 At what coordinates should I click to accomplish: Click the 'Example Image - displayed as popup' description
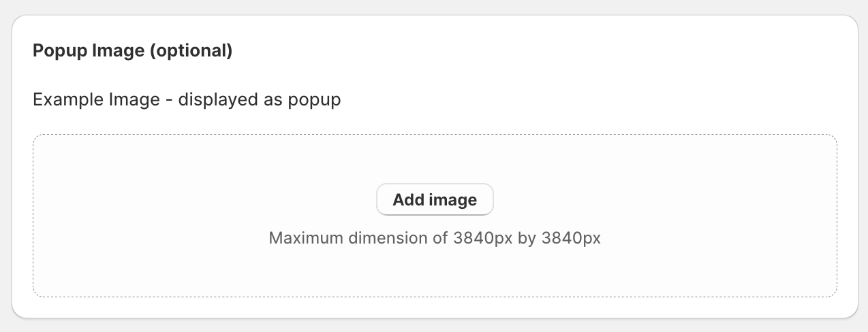pos(187,100)
